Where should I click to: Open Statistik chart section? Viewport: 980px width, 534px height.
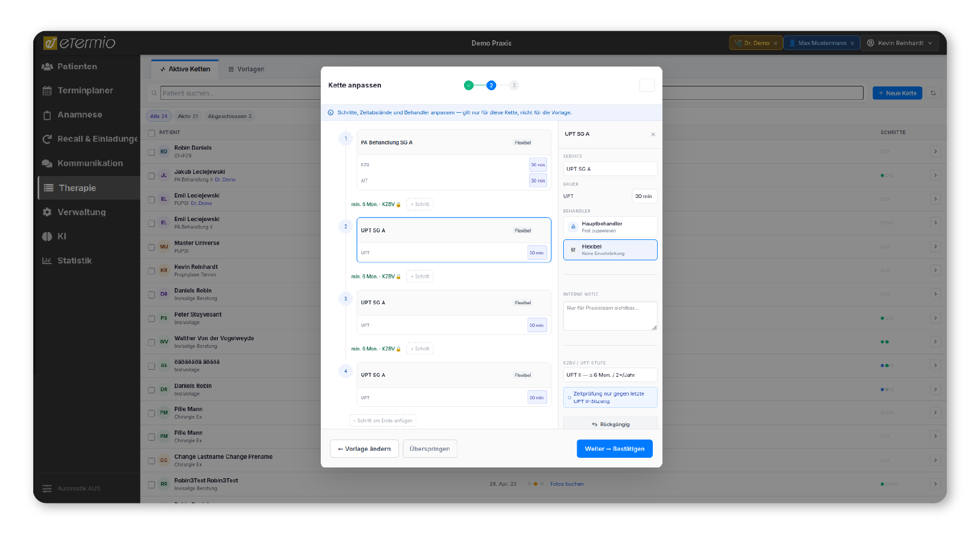point(67,260)
